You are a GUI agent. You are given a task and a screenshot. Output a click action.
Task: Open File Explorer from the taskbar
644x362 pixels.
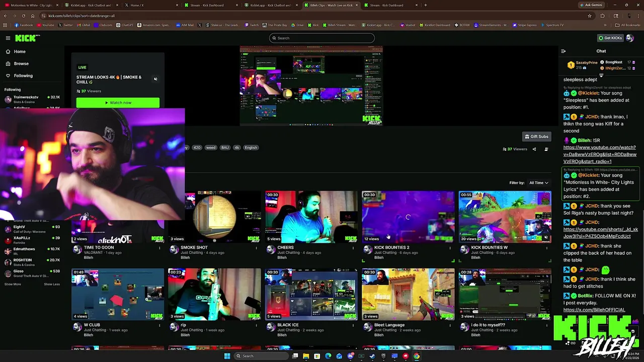point(306,356)
